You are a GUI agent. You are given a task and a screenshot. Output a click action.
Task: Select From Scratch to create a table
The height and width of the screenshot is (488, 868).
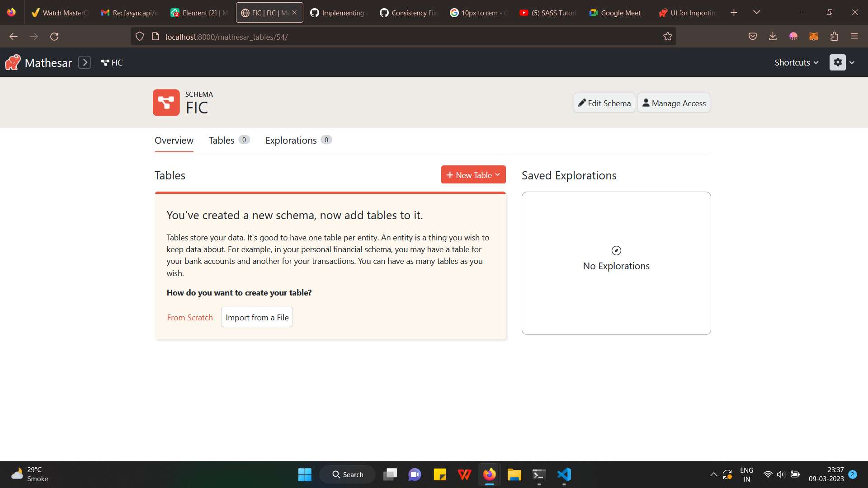click(x=190, y=317)
